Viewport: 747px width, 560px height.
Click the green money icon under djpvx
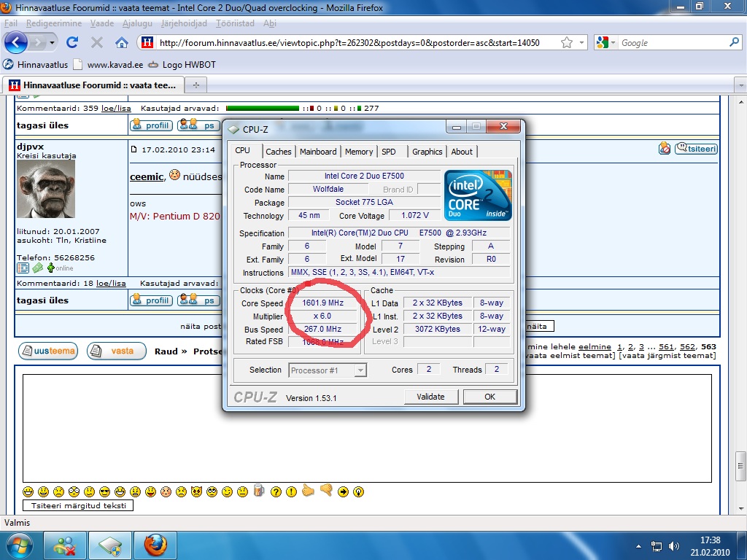coord(38,268)
